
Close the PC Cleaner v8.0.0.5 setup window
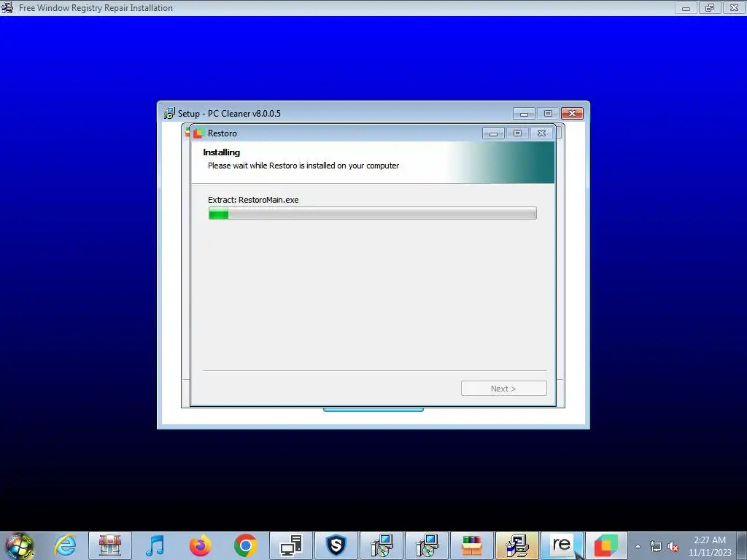click(572, 113)
